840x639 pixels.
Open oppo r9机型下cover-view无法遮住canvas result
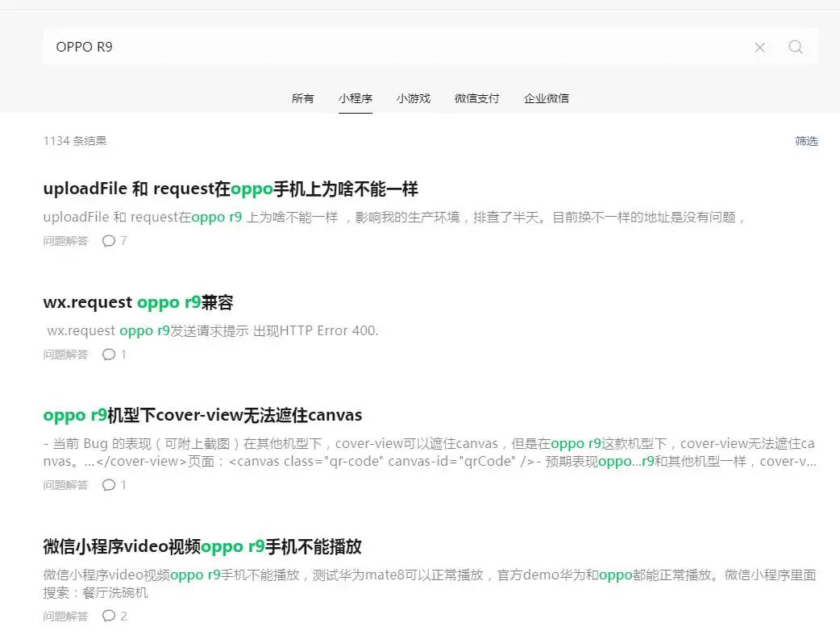click(202, 415)
